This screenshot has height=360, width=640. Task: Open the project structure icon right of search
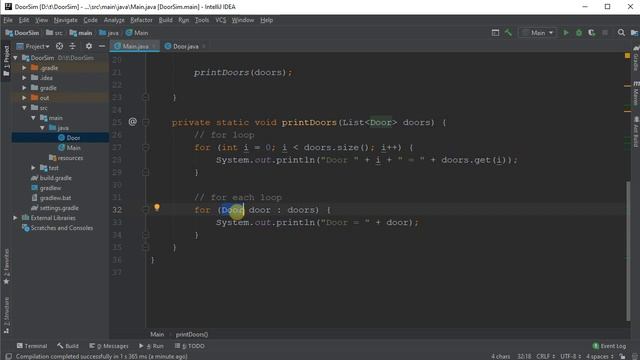[x=635, y=33]
